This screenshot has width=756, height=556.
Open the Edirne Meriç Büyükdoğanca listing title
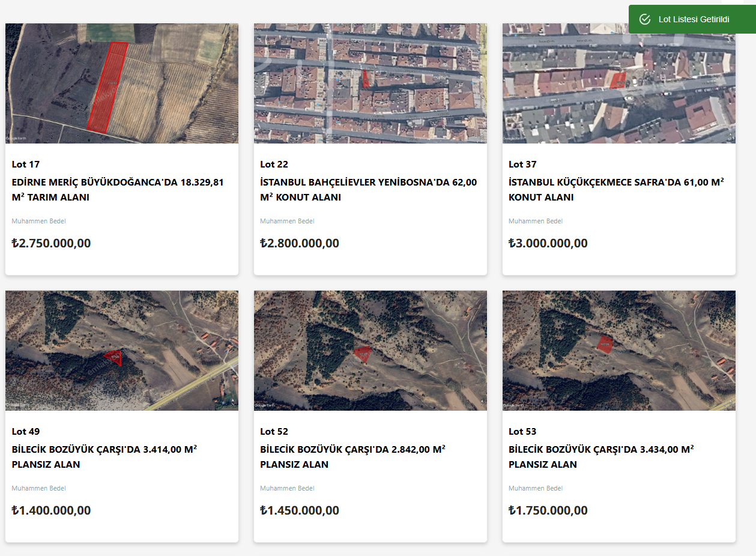(118, 190)
